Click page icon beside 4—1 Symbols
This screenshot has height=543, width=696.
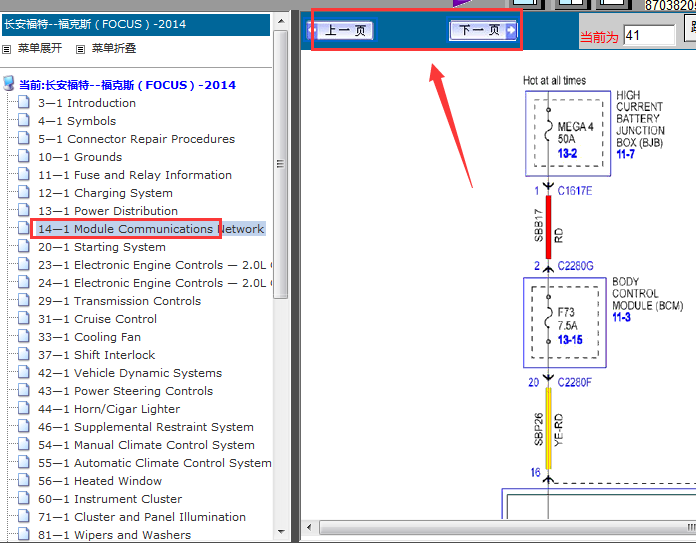24,120
